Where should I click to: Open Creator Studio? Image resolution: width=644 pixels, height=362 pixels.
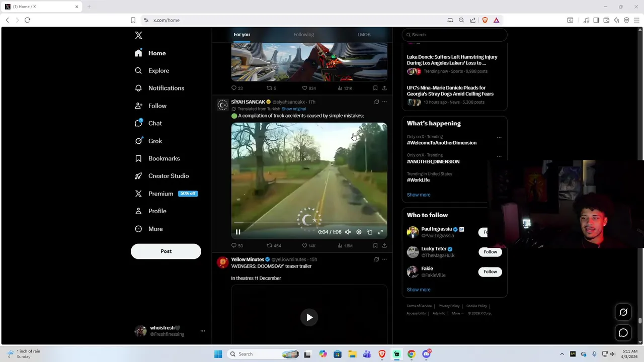click(162, 176)
